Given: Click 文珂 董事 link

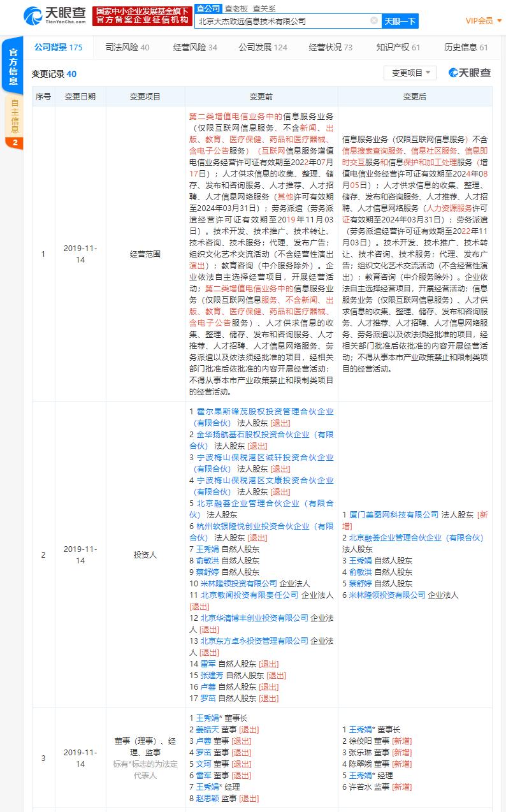Looking at the screenshot, I should (x=204, y=764).
